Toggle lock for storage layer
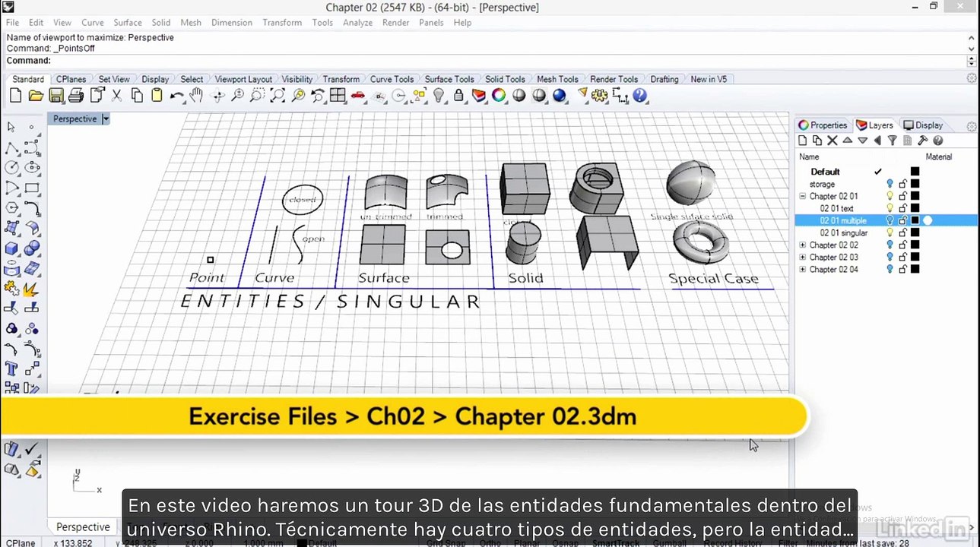The width and height of the screenshot is (980, 547). (x=902, y=184)
